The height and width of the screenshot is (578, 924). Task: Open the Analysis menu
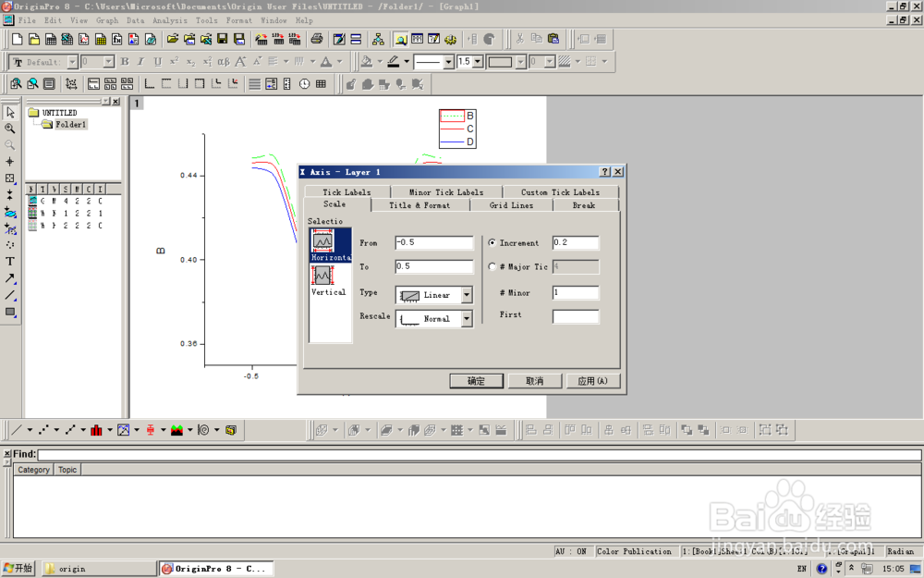pos(170,20)
